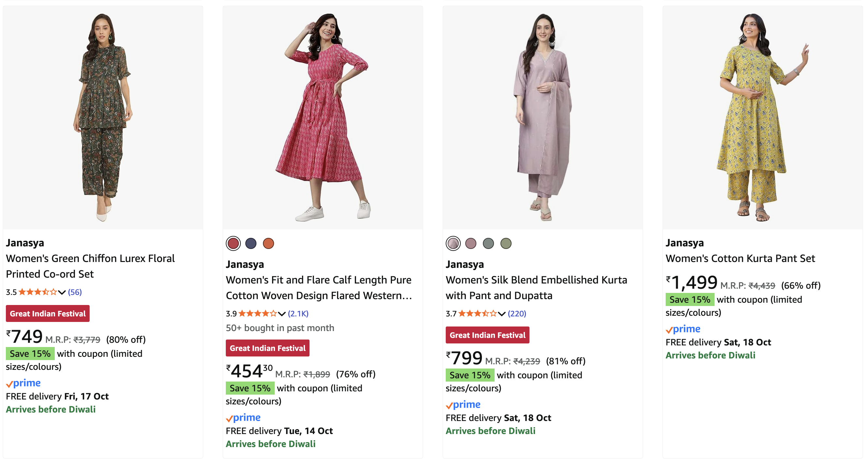
Task: Click the Great Indian Festival badge above ₹799
Action: [x=487, y=335]
